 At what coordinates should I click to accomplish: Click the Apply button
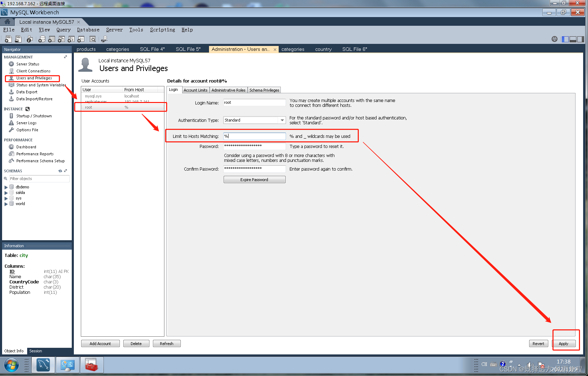(563, 344)
